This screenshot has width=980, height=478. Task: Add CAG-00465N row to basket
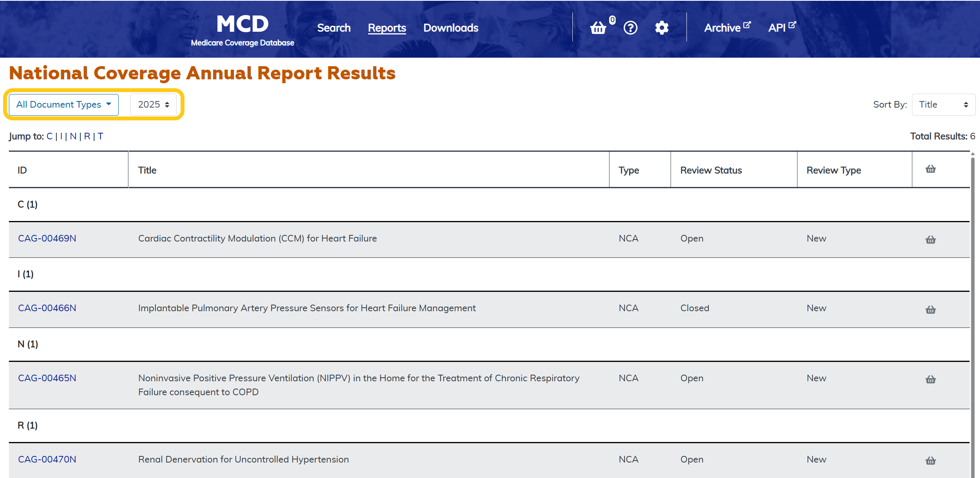click(930, 379)
